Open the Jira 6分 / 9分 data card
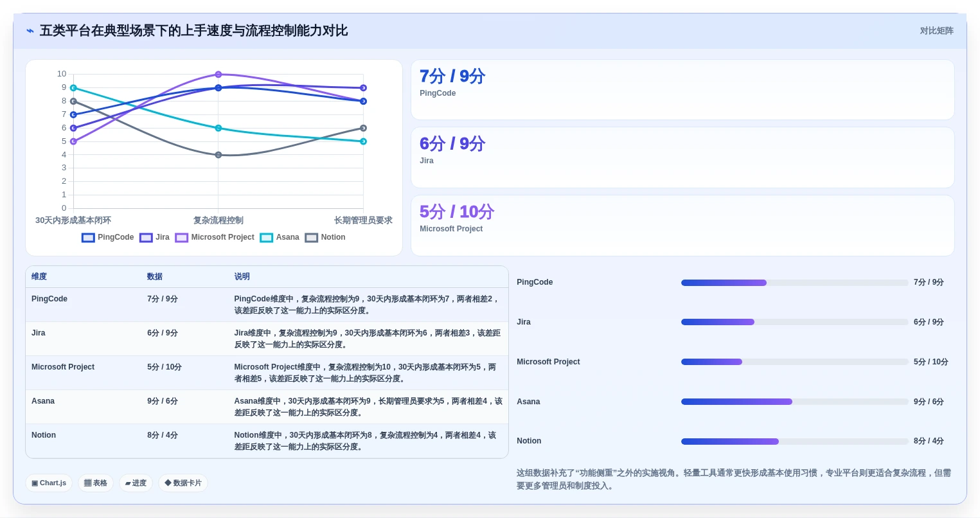This screenshot has height=518, width=980. click(x=682, y=157)
